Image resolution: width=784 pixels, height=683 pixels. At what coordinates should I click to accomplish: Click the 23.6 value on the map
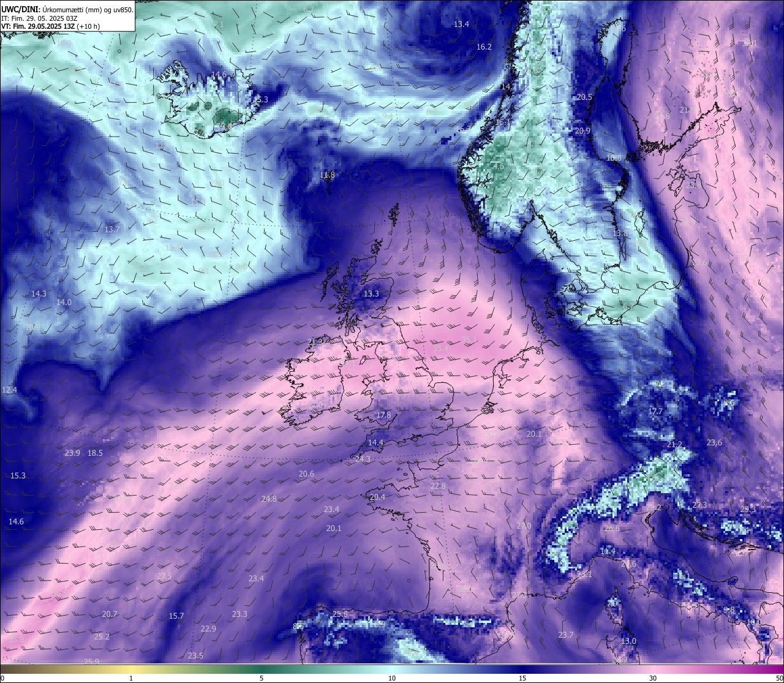(714, 442)
